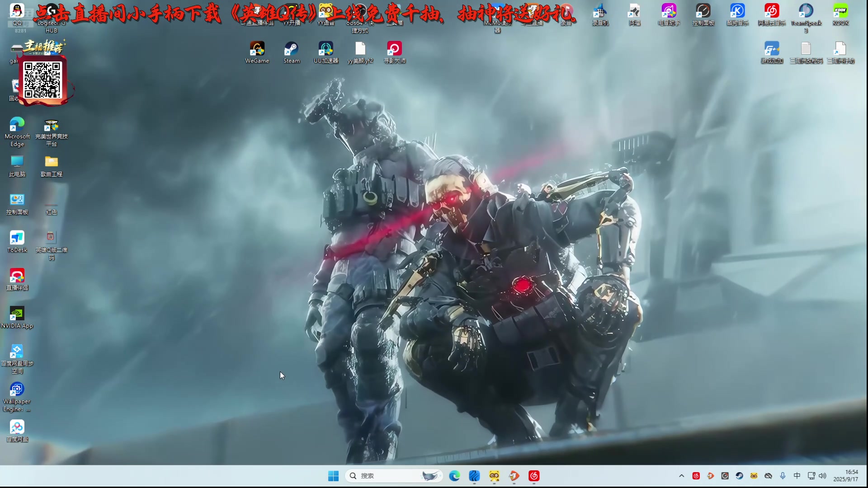Open the 电音助手 desktop shortcut
This screenshot has width=868, height=488.
669,15
